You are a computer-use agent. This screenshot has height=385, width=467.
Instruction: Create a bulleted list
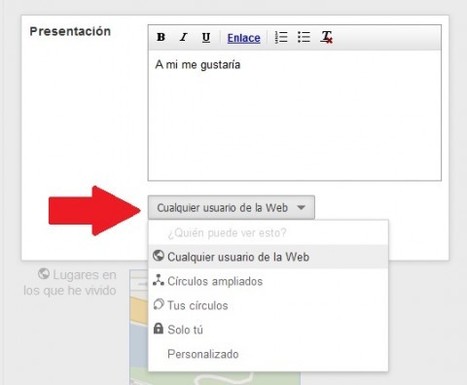coord(304,37)
